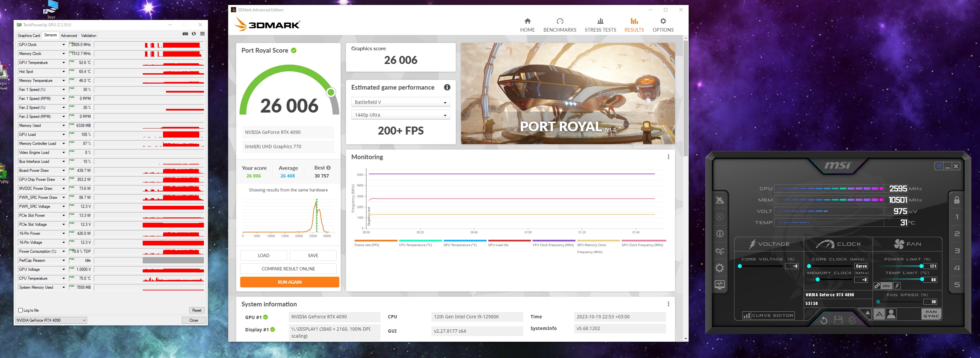The width and height of the screenshot is (980, 358).
Task: Open the System information options menu
Action: [x=668, y=304]
